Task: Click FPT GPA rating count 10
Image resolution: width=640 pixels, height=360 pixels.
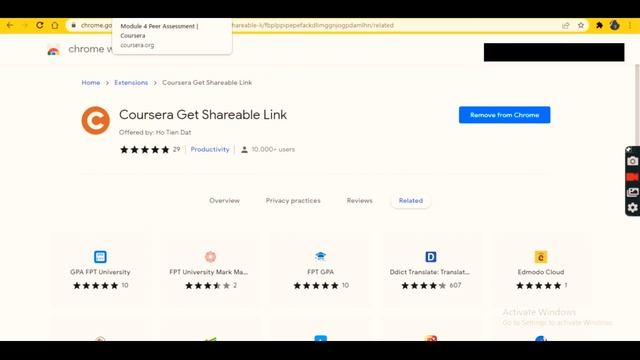Action: point(345,285)
